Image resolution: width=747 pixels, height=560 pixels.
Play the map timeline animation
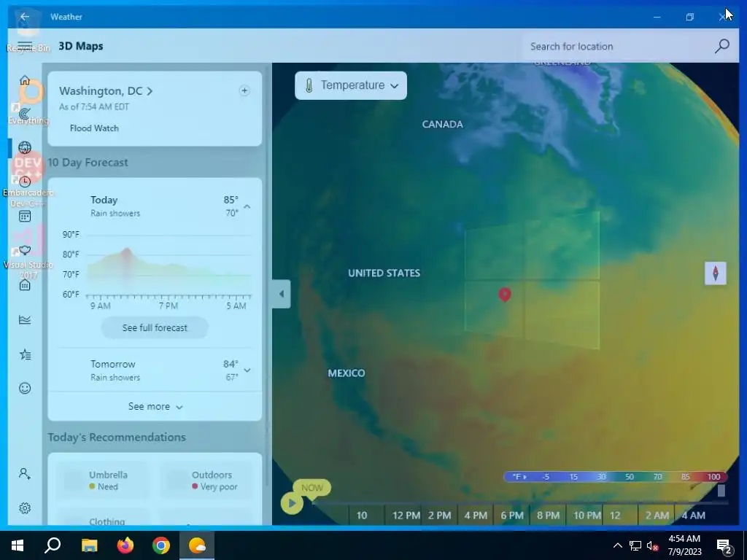(292, 503)
